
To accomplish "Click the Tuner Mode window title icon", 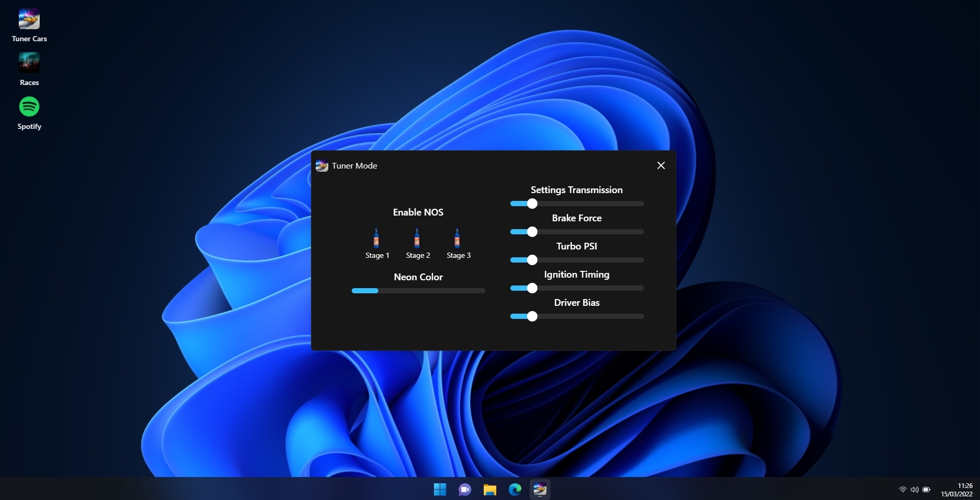I will click(322, 165).
